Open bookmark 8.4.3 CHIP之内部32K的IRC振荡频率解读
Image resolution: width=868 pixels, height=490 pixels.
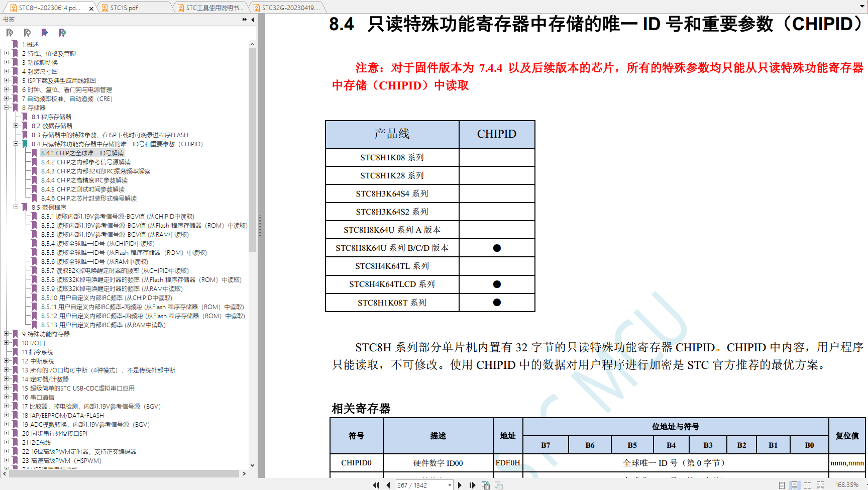coord(95,171)
